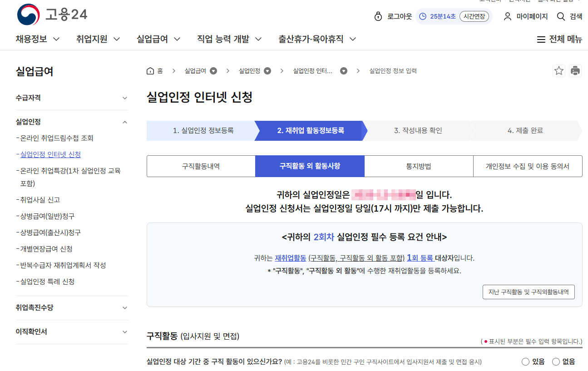The height and width of the screenshot is (371, 588).
Task: Go to step 1. 실업인정 정보등록
Action: [203, 131]
